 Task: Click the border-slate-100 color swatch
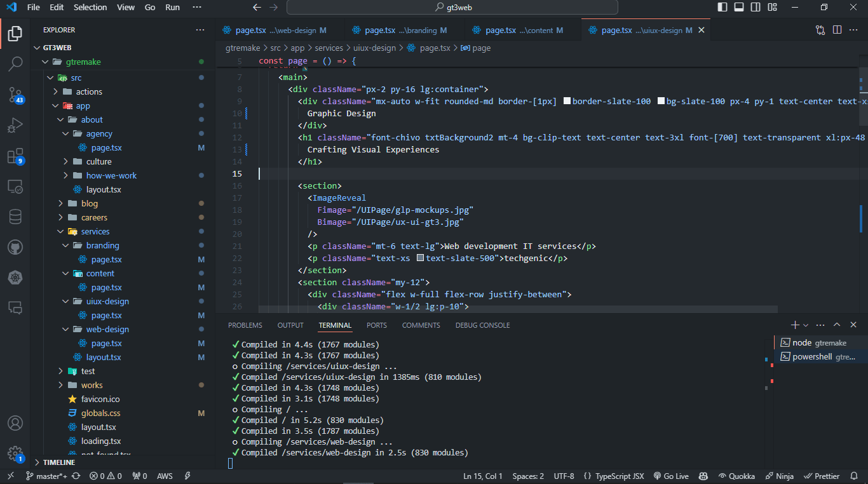pyautogui.click(x=567, y=101)
